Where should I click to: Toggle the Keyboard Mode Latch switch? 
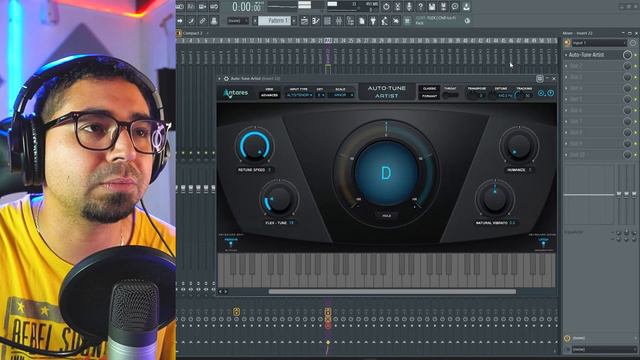(x=543, y=243)
